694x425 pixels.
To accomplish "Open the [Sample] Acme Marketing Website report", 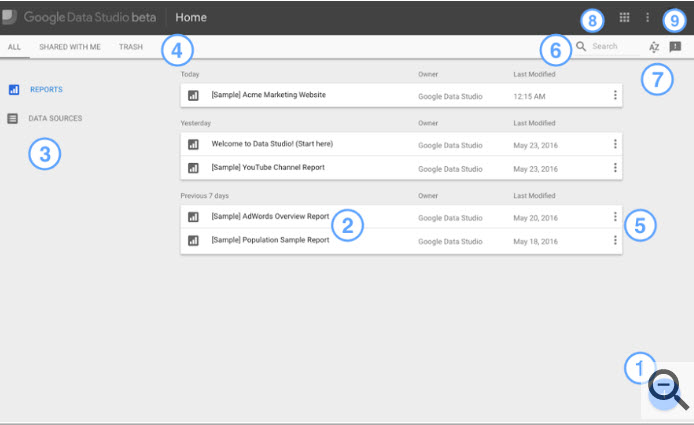I will coord(268,95).
